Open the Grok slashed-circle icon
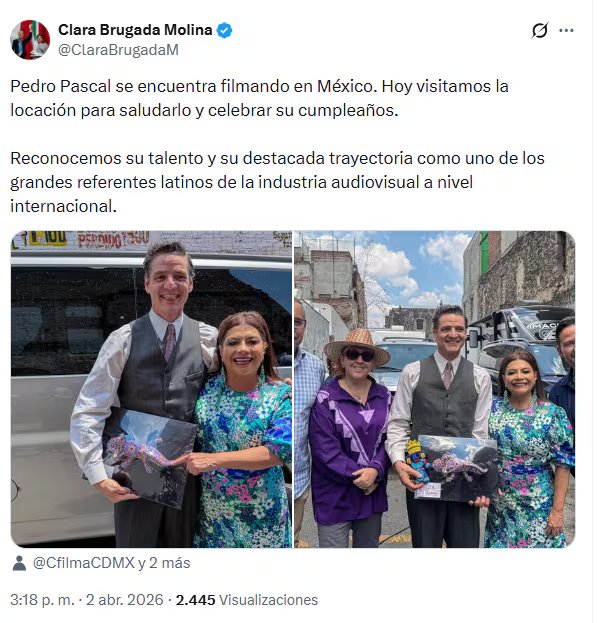This screenshot has height=623, width=598. tap(539, 30)
